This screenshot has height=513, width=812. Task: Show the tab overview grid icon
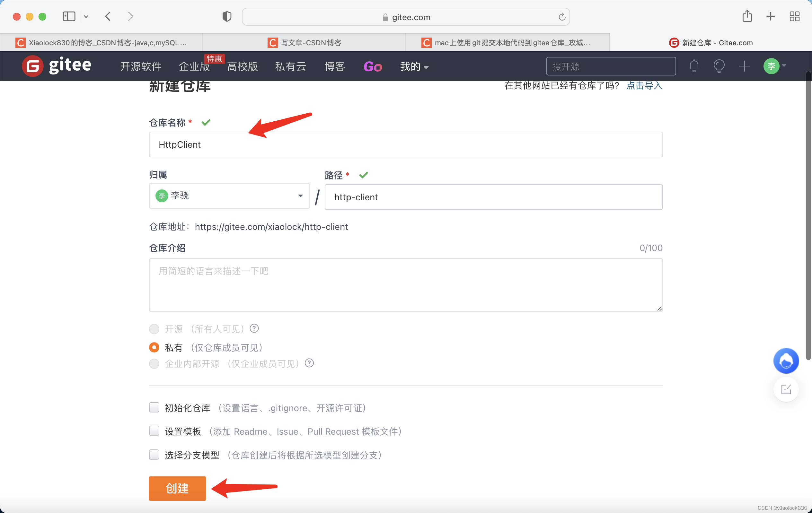click(794, 16)
